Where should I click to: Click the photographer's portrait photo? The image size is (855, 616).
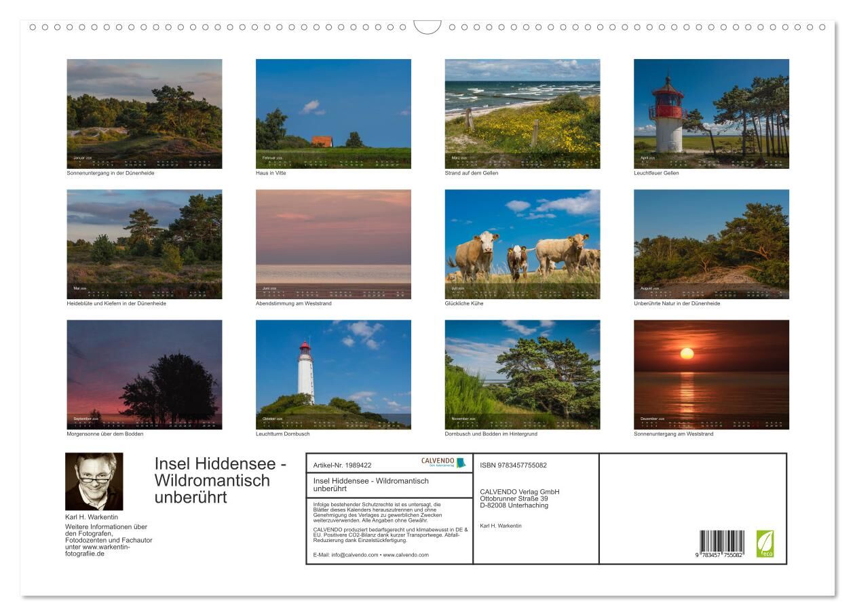tap(94, 482)
